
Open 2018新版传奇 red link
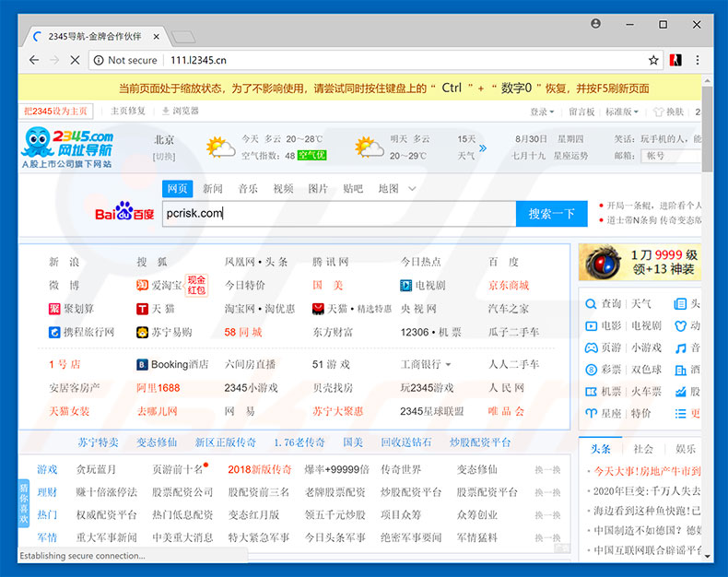pyautogui.click(x=260, y=470)
